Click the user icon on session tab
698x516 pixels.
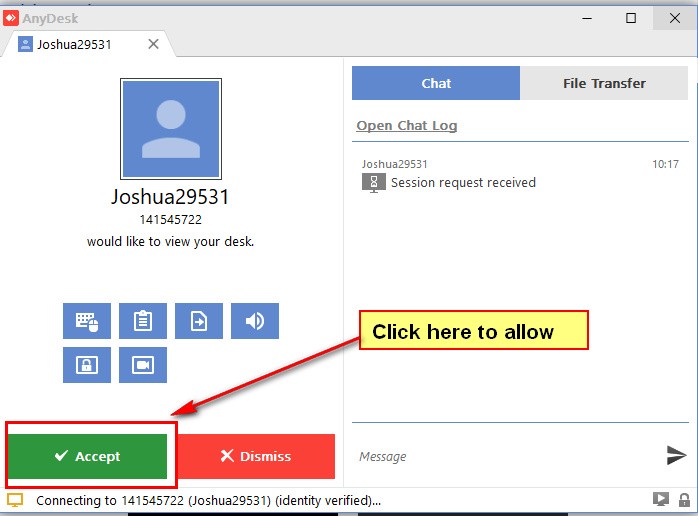tap(25, 44)
